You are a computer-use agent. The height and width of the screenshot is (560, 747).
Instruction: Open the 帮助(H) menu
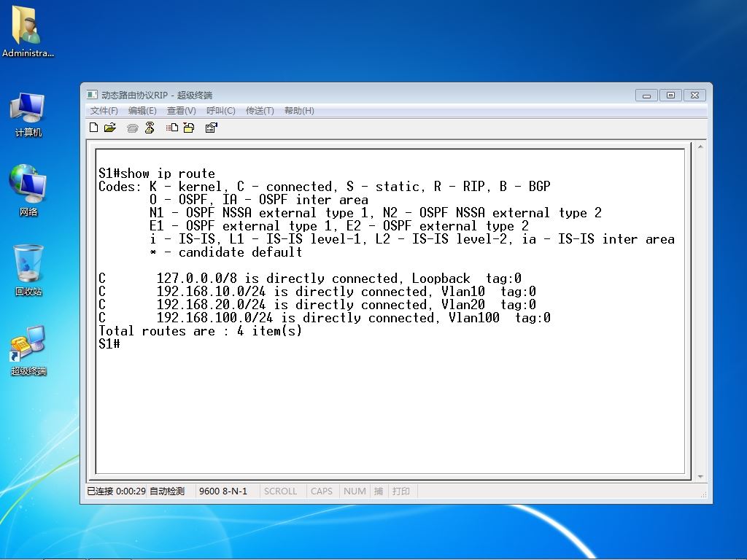pyautogui.click(x=298, y=111)
